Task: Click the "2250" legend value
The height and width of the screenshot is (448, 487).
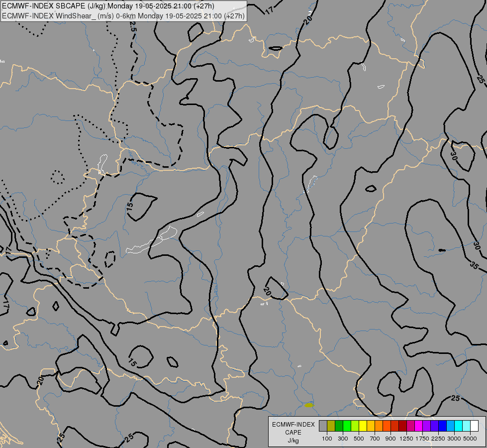Action: coord(438,439)
